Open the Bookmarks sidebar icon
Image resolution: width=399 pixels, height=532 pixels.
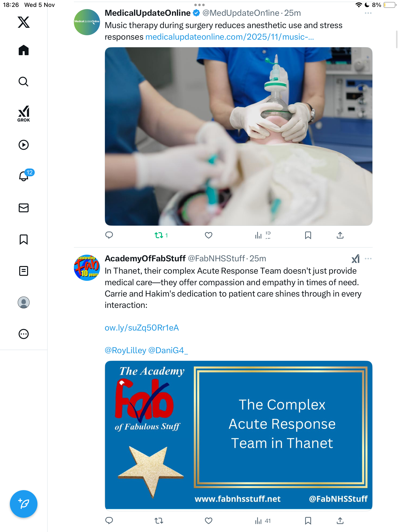point(24,239)
